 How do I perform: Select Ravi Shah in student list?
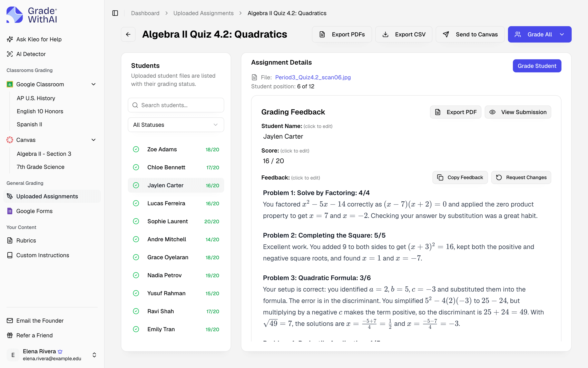point(176,311)
